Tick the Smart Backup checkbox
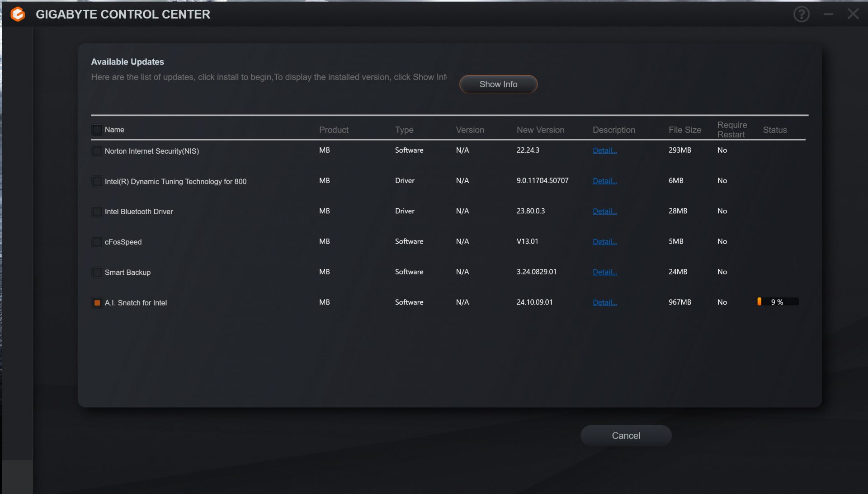Viewport: 868px width, 494px height. click(97, 272)
